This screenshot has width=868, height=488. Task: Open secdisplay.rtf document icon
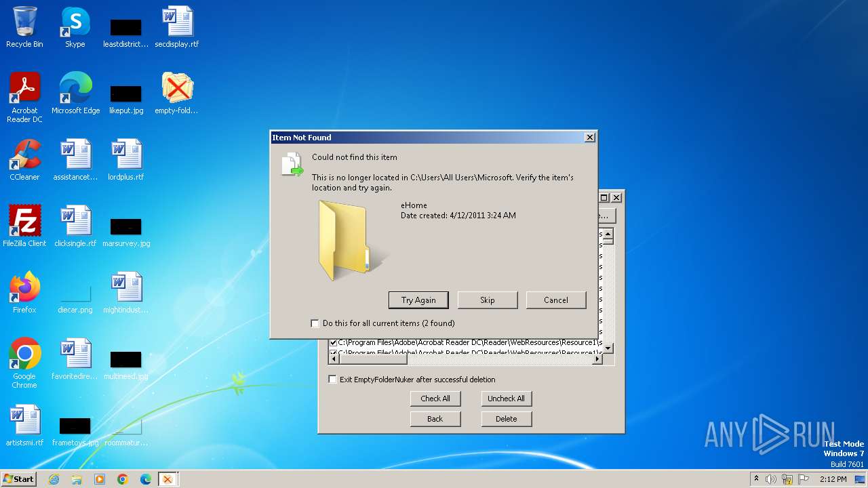[177, 27]
